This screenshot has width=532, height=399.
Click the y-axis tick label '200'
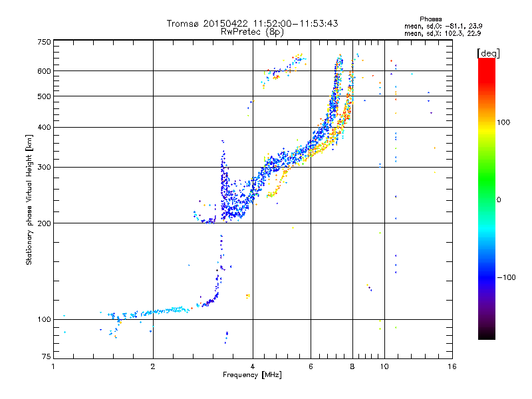coord(44,223)
